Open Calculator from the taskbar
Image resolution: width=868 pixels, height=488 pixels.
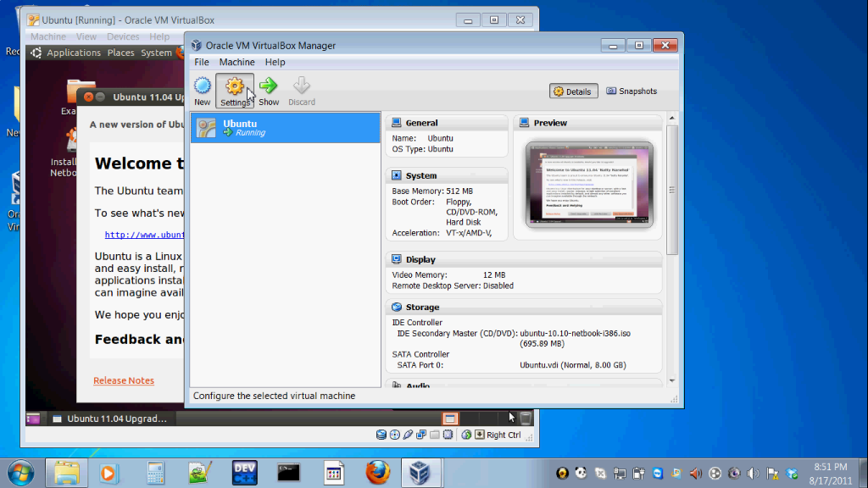[156, 473]
